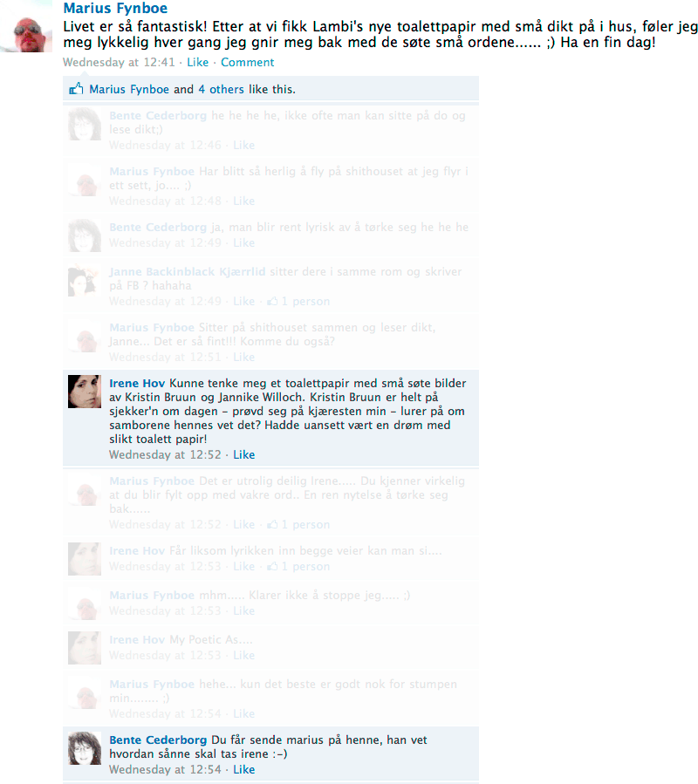Screen dimensions: 698x784
Task: Open Irene Hov's name on highlighted comment
Action: [137, 384]
